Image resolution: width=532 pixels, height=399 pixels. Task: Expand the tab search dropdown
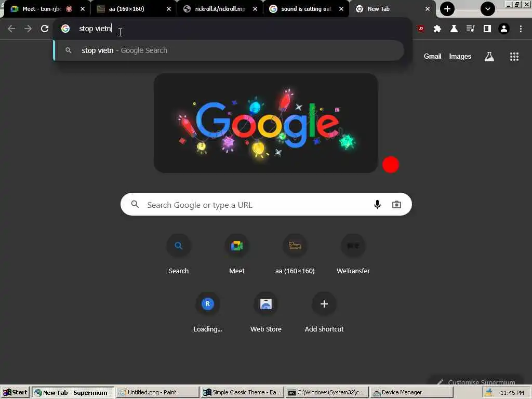pyautogui.click(x=487, y=9)
